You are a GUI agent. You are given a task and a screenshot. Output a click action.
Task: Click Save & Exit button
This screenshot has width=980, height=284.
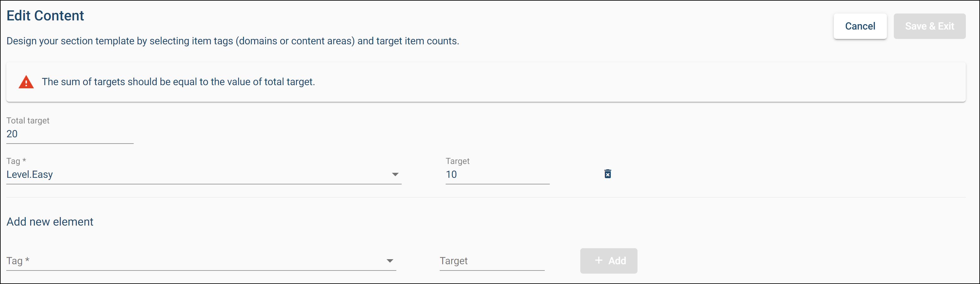[x=929, y=26]
